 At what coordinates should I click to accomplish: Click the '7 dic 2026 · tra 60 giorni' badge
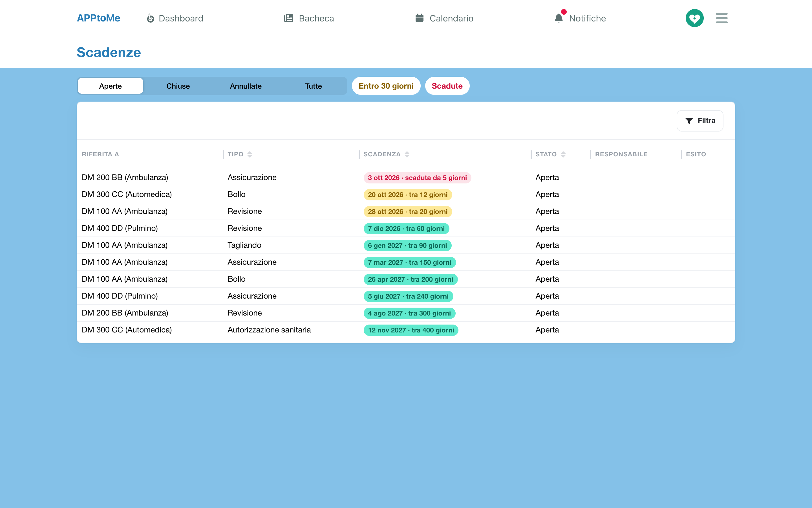(406, 229)
